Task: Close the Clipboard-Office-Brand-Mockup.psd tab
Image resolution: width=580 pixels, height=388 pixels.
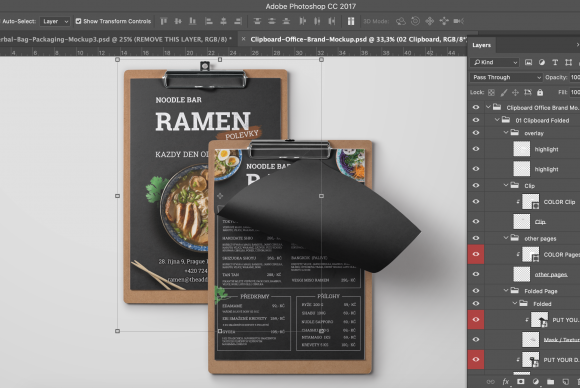Action: tap(243, 38)
